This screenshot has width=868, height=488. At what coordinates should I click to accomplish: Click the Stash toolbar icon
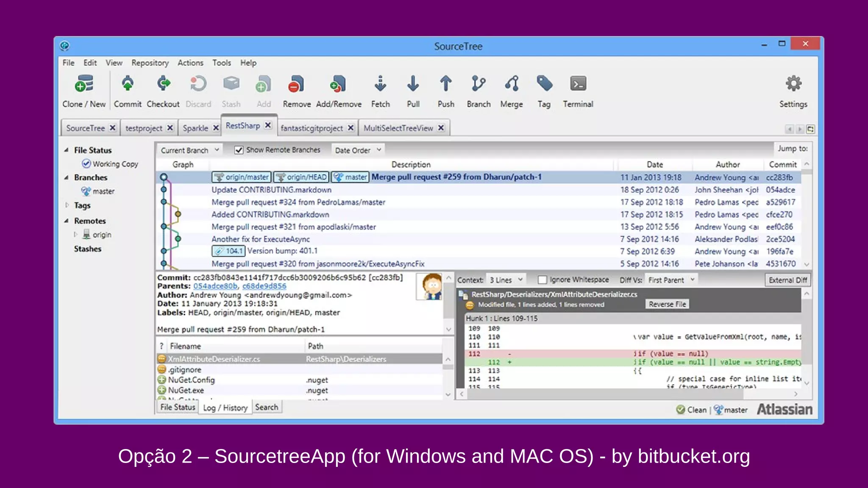[x=231, y=84]
